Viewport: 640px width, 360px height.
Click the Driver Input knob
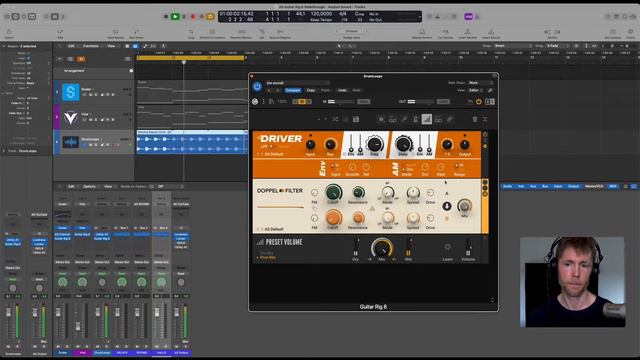pos(310,144)
